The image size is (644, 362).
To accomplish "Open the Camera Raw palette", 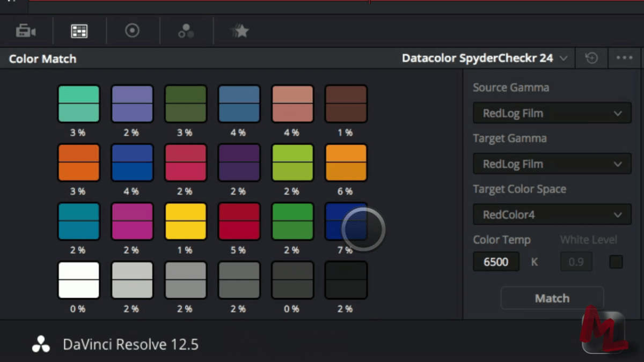I will point(26,31).
